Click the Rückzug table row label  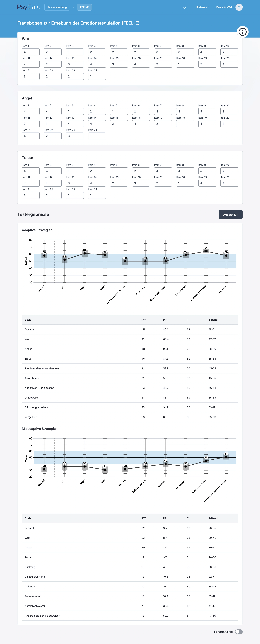(30, 567)
